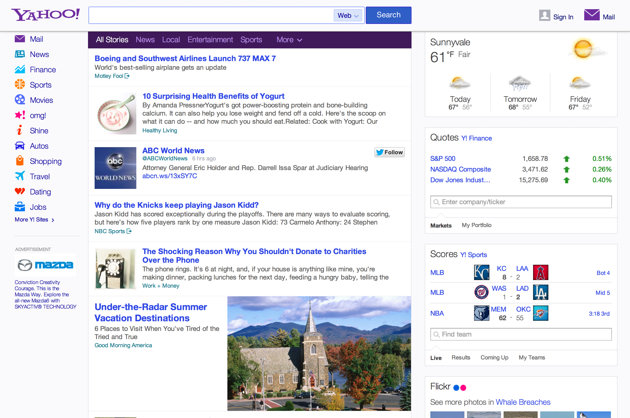This screenshot has height=418, width=630.
Task: Open the Boeing 737 MAX 7 headline
Action: coord(184,59)
